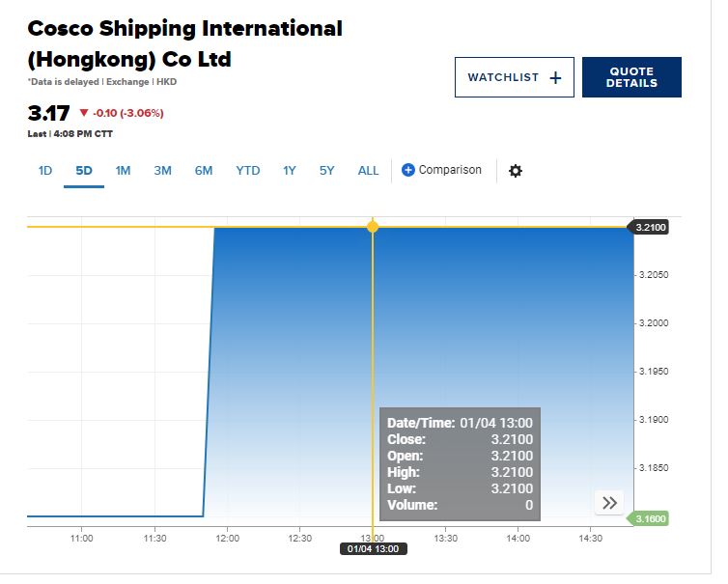Screen dimensions: 728x584
Task: Click the yellow crosshair dot marker
Action: 373,227
